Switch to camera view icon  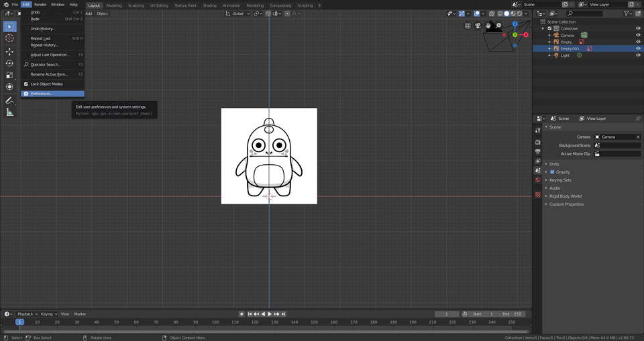478,25
